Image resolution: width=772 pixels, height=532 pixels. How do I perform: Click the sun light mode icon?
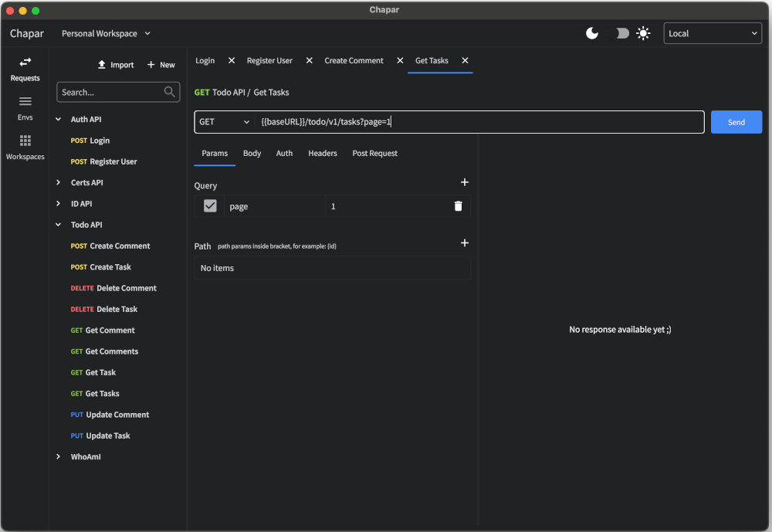[x=643, y=33]
